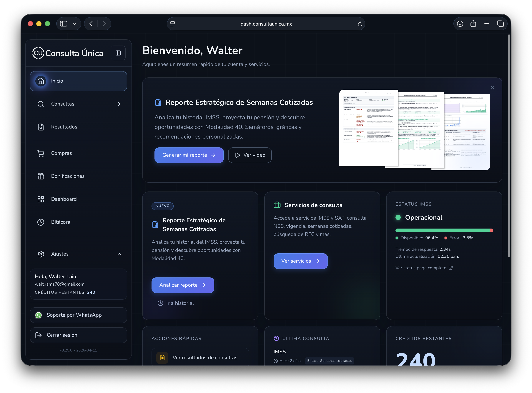Click the Generar mi reporte button
The width and height of the screenshot is (532, 393).
[189, 155]
